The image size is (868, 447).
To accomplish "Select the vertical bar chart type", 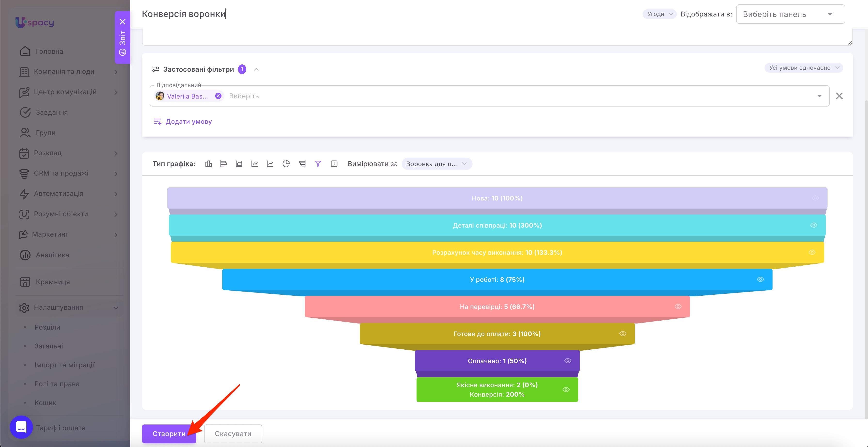I will tap(209, 164).
